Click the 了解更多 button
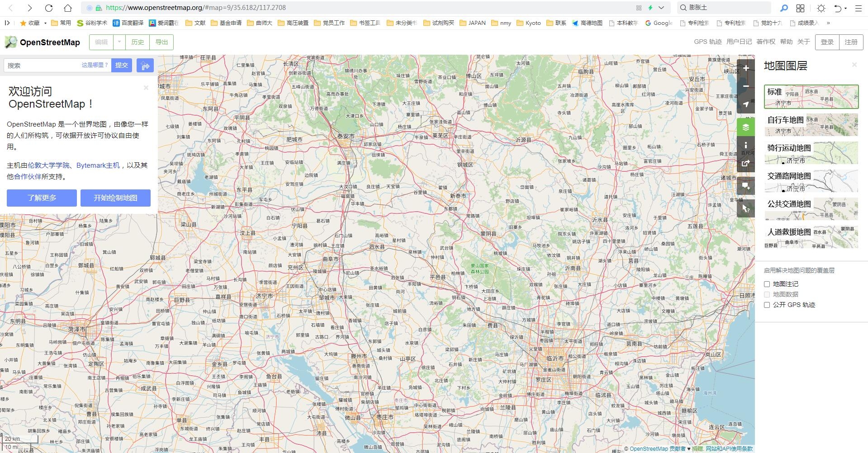Image resolution: width=868 pixels, height=453 pixels. 42,198
